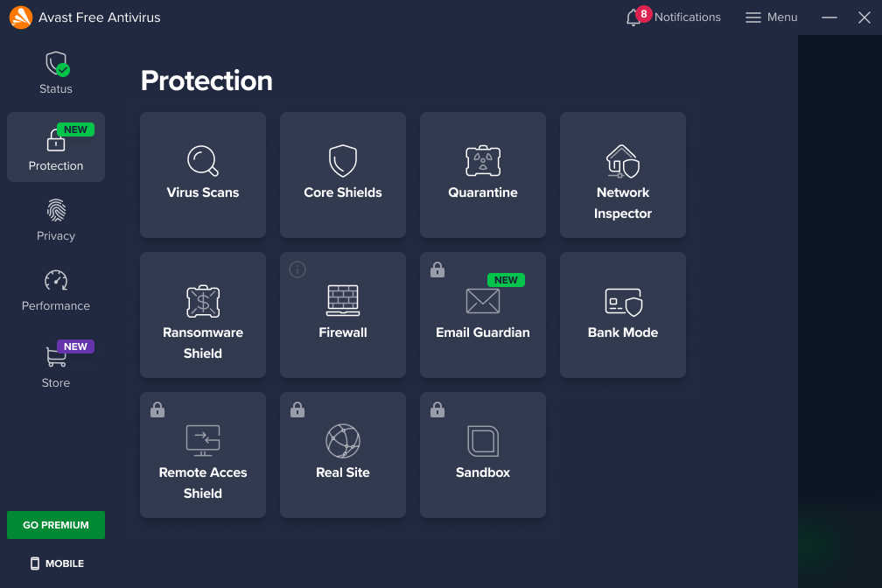Viewport: 882px width, 588px height.
Task: Click the NEW badge on Protection tab
Action: pos(75,129)
